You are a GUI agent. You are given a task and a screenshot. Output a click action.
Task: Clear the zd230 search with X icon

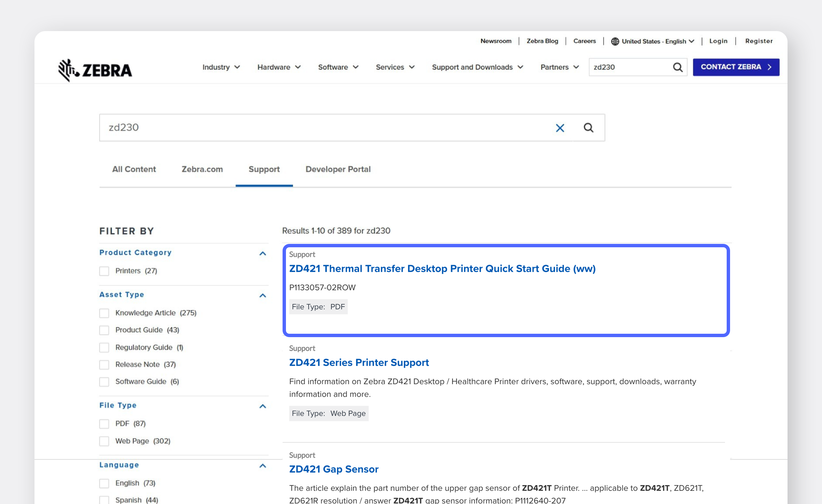[x=560, y=128]
